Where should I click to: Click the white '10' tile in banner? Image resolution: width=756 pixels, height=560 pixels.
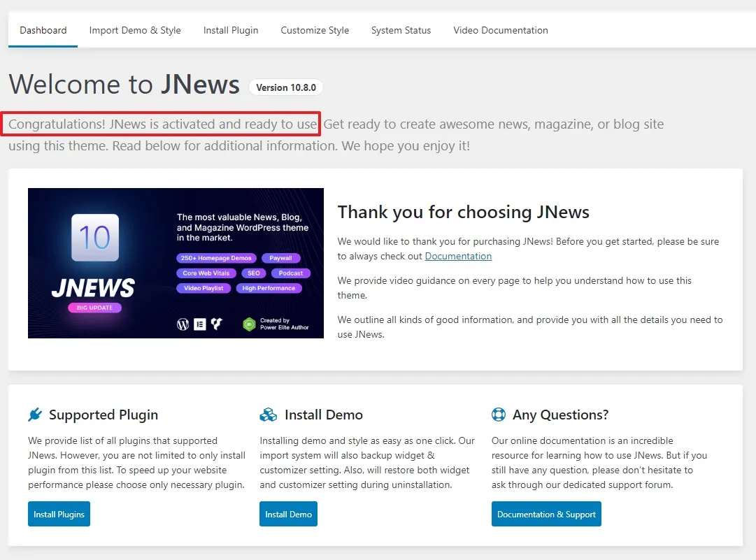(x=95, y=238)
